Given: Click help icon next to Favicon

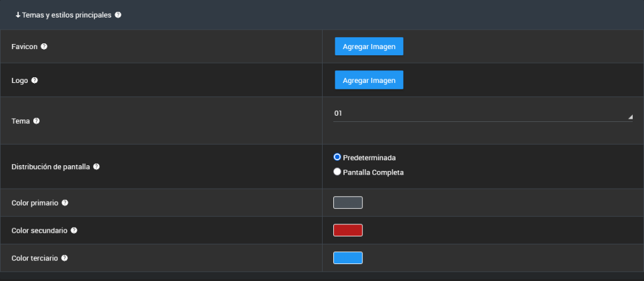Looking at the screenshot, I should click(x=44, y=47).
